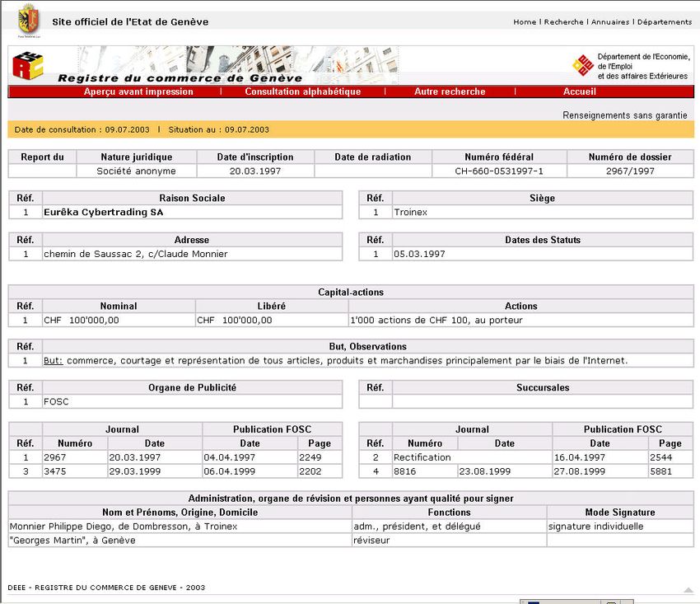This screenshot has height=604, width=700.
Task: Click the 'Rectification' journal entry
Action: coord(422,457)
